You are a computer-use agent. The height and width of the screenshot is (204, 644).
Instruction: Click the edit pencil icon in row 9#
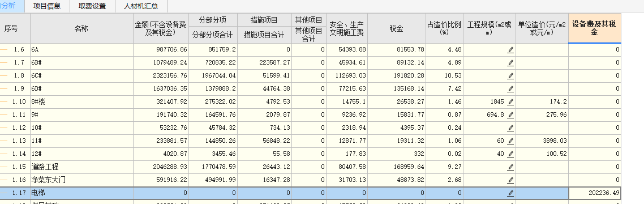coord(510,115)
